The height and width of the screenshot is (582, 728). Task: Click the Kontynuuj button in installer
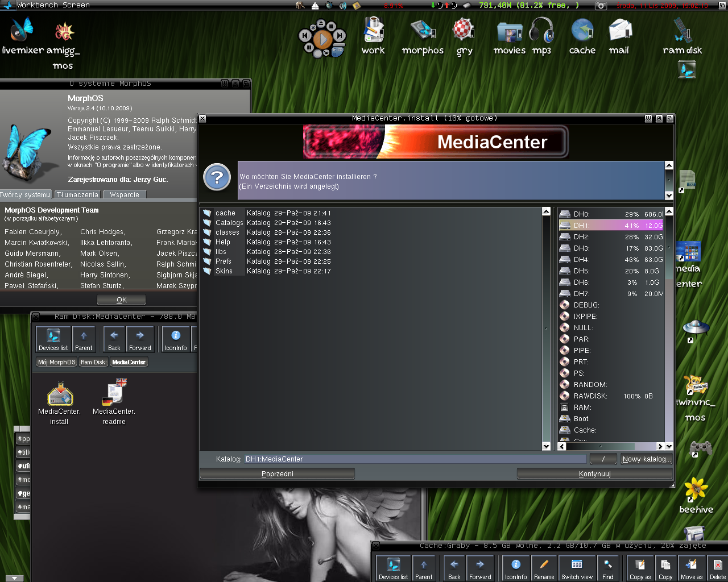pyautogui.click(x=595, y=474)
